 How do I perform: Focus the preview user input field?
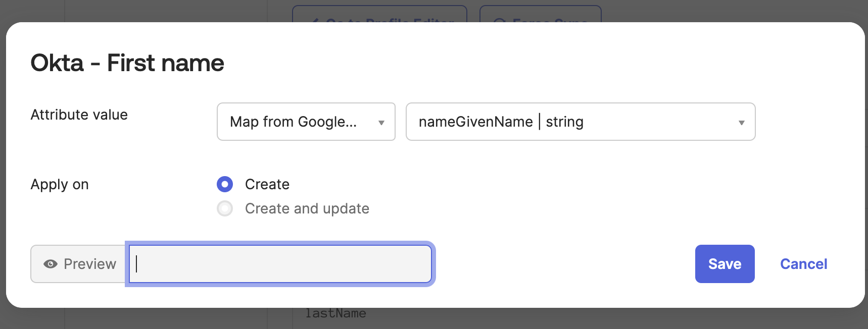click(280, 264)
